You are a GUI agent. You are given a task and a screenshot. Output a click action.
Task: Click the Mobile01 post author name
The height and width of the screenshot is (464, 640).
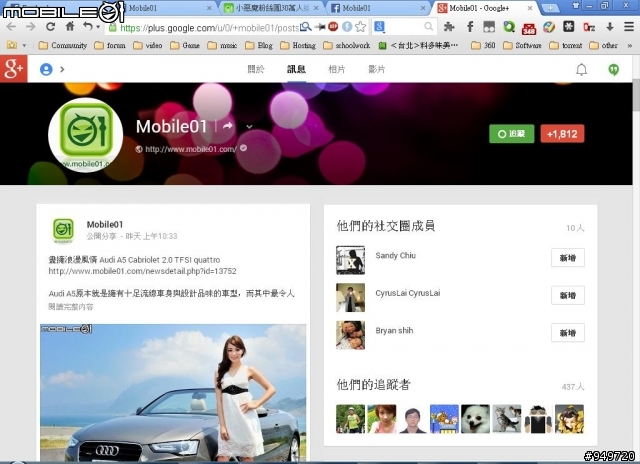click(x=104, y=224)
